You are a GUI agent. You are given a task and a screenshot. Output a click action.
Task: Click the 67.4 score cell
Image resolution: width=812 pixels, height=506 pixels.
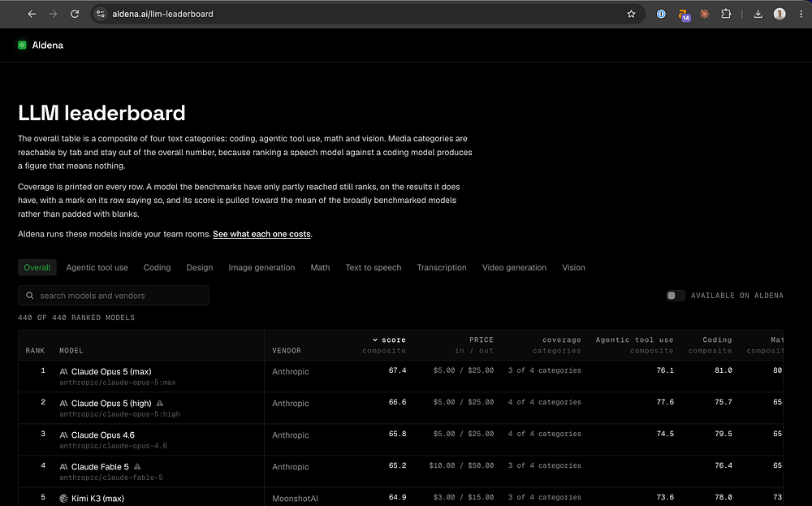398,370
